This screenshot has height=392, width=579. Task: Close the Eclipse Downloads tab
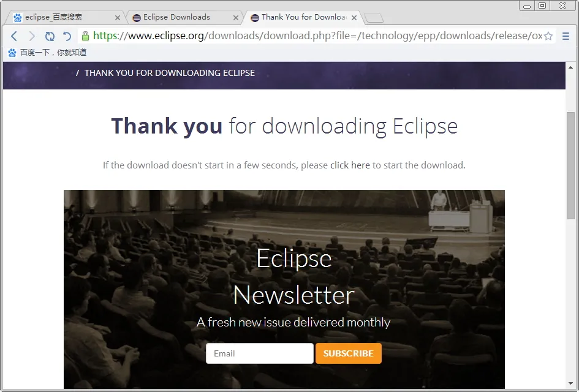(236, 18)
